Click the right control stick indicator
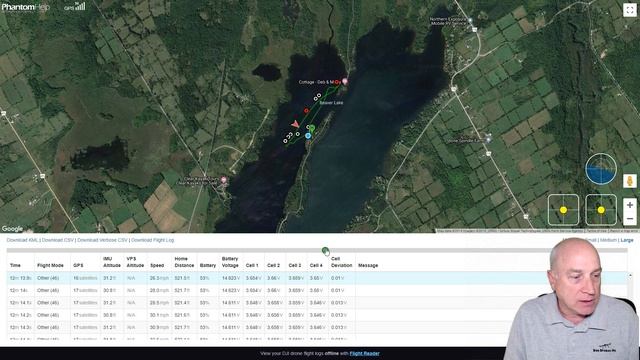The image size is (640, 360). 601,210
